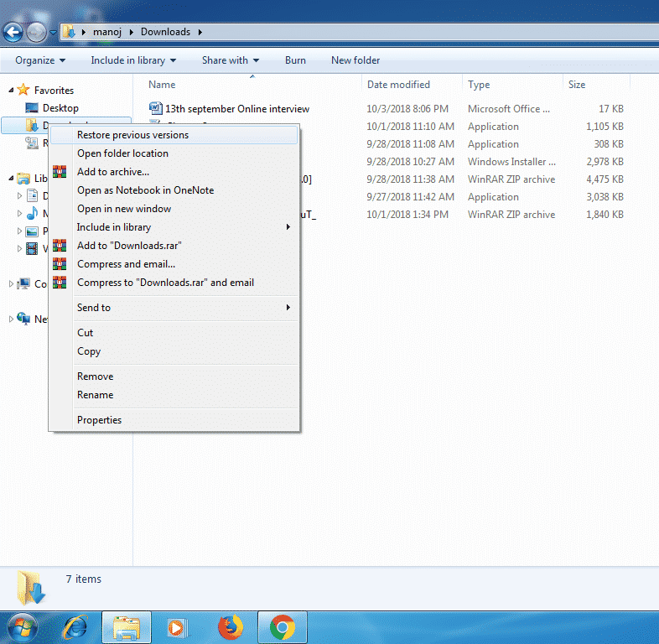Select the manoj breadcrumb in address bar
Viewport: 659px width, 644px height.
pos(107,32)
